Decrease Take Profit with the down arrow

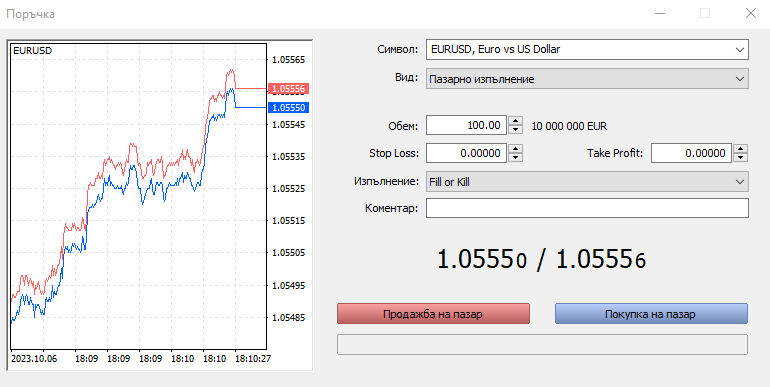(741, 158)
